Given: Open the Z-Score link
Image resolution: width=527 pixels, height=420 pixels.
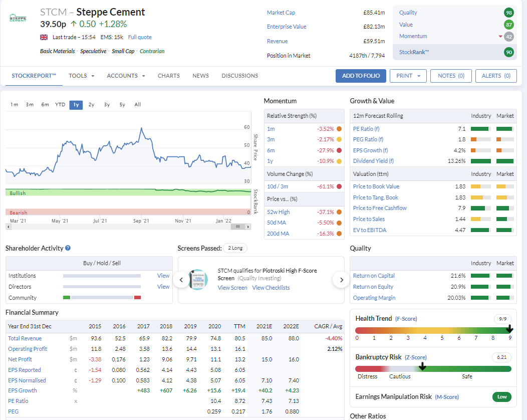Looking at the screenshot, I should click(x=416, y=357).
